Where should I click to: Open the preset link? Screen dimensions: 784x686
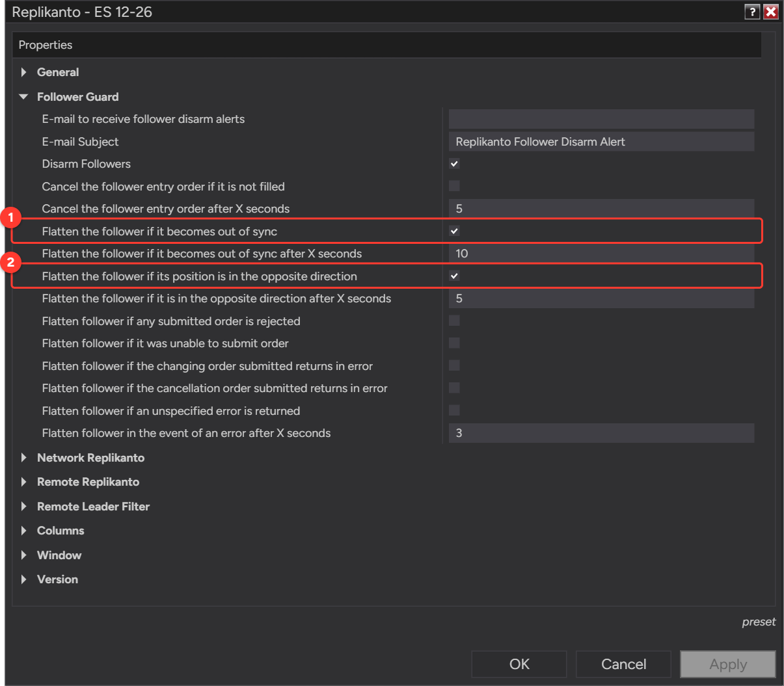[x=759, y=622]
